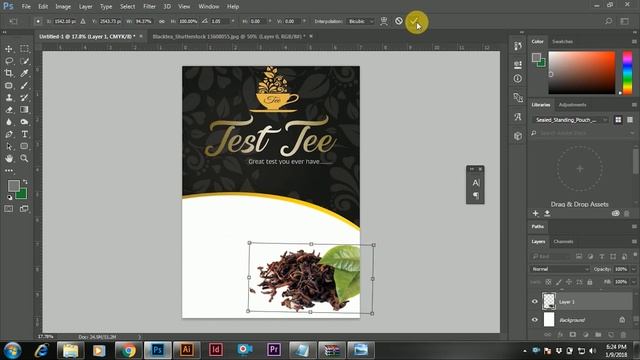
Task: Hide the Background layer eye
Action: pos(535,320)
